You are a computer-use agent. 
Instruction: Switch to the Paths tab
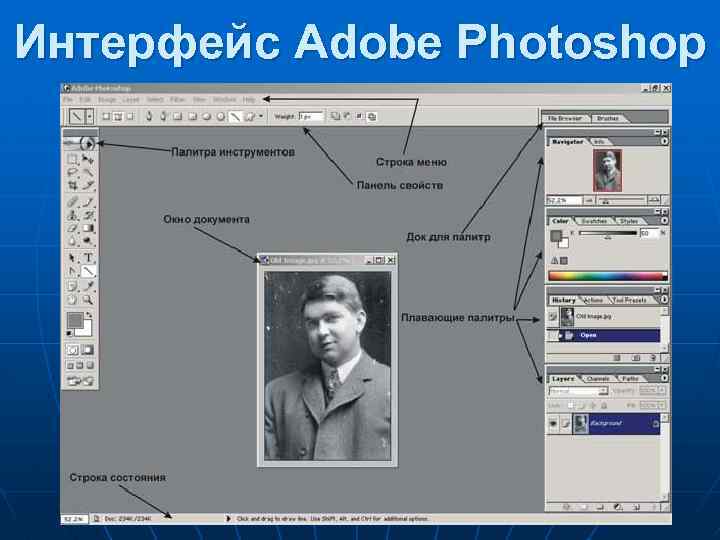tap(630, 379)
